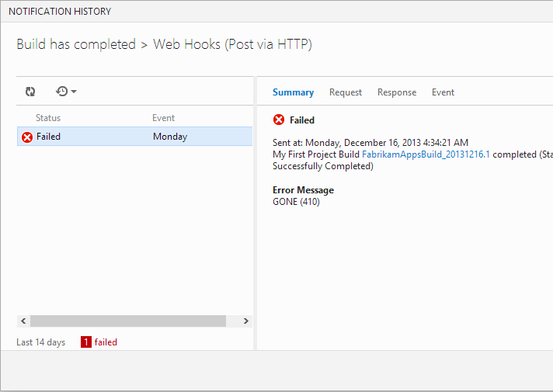
Task: Click the right arrow of horizontal scrollbar
Action: [x=245, y=321]
